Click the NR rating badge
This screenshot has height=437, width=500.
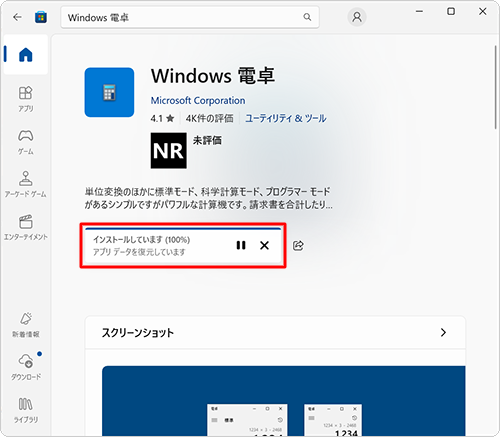[x=169, y=151]
